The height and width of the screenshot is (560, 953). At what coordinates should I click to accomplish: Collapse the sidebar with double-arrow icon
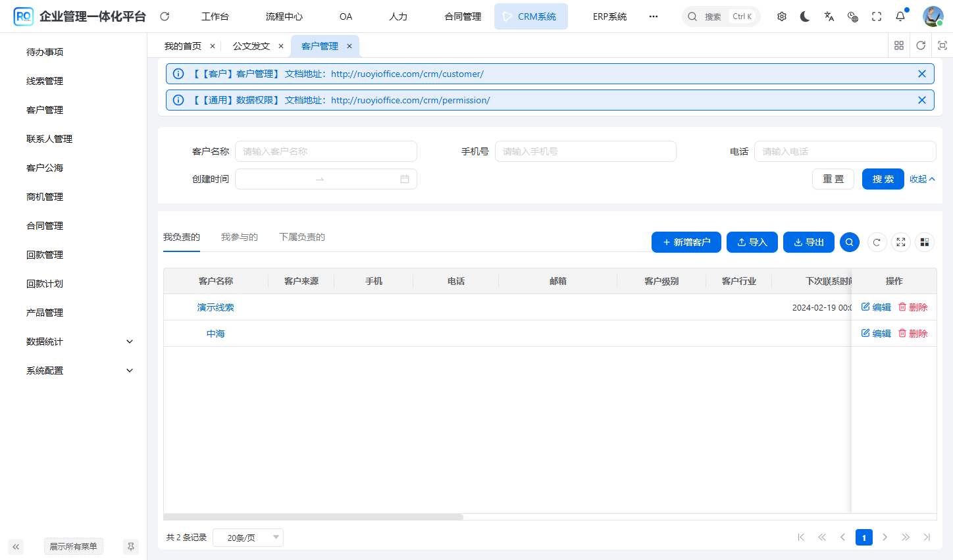16,547
